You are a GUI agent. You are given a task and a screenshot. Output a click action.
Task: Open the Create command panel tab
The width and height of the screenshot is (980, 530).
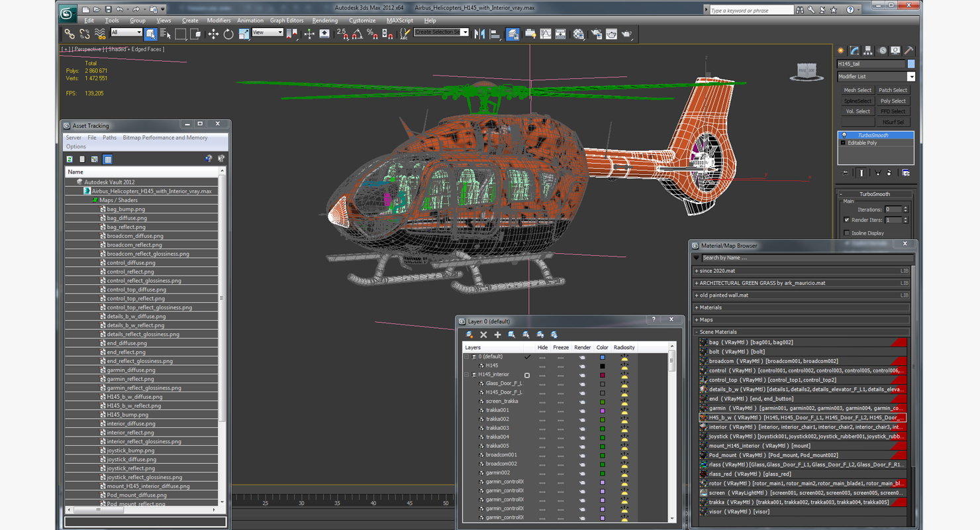coord(841,50)
